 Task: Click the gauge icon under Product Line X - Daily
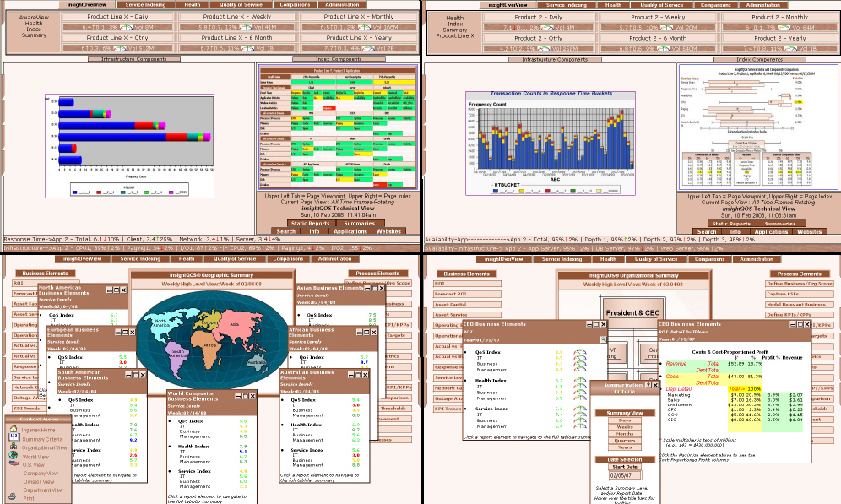[x=124, y=27]
